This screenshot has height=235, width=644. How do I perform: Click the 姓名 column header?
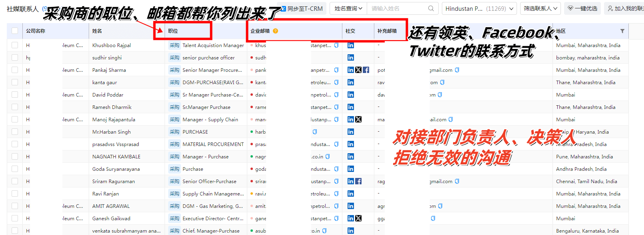point(97,31)
